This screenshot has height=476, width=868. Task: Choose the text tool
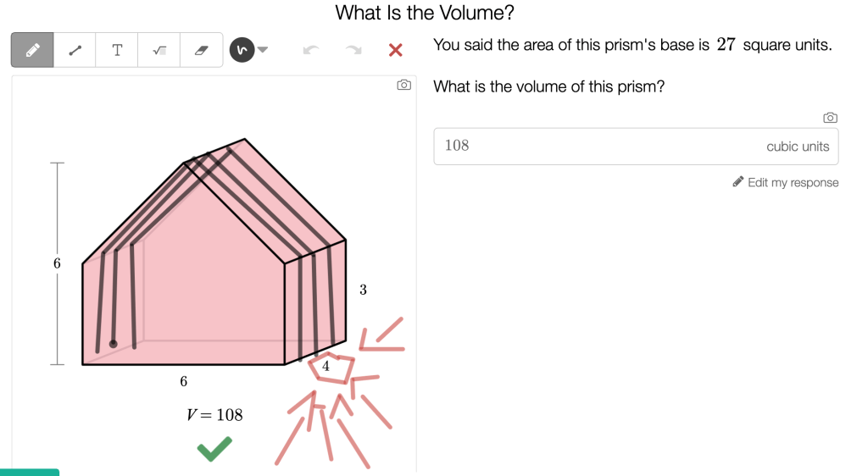[x=117, y=50]
